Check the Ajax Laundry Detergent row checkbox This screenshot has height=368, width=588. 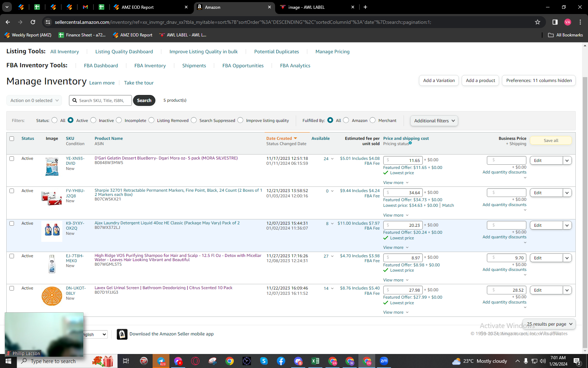coord(12,223)
